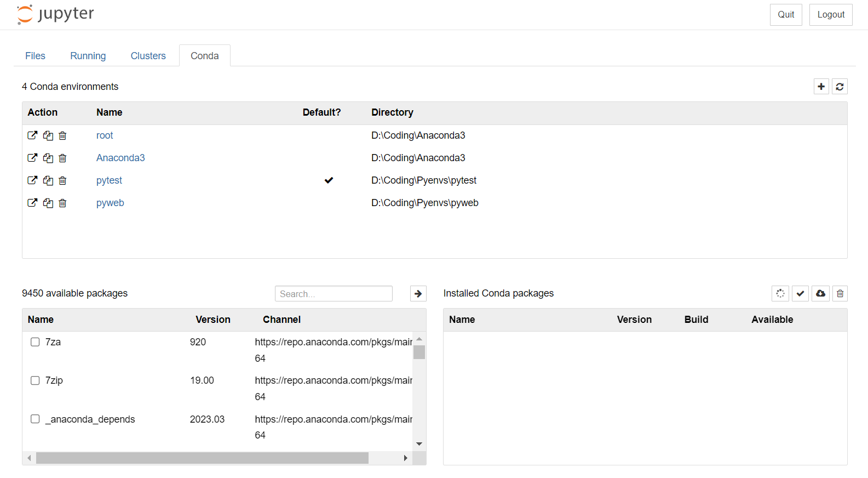The image size is (868, 478).
Task: Click the available packages vertical scrollbar thumb
Action: click(419, 352)
